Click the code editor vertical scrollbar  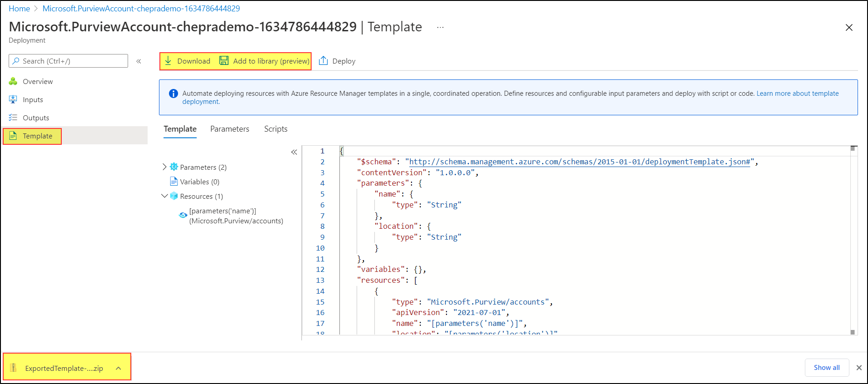click(853, 241)
